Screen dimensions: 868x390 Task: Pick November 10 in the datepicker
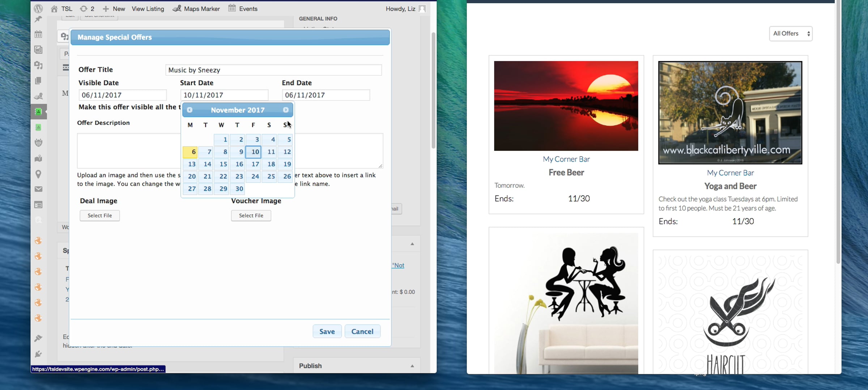click(253, 152)
